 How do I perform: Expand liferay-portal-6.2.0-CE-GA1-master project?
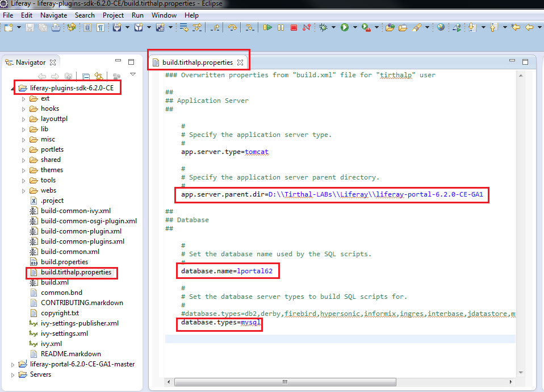coord(12,365)
